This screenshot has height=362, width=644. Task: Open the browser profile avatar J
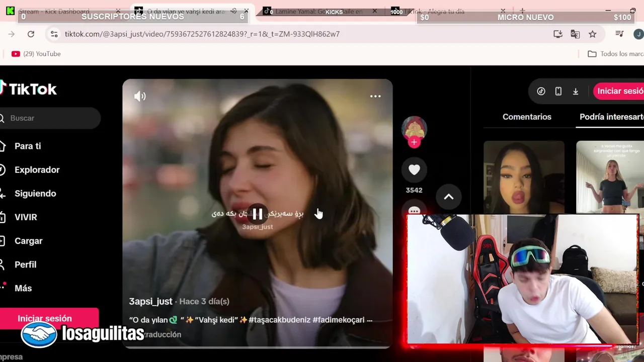(638, 34)
